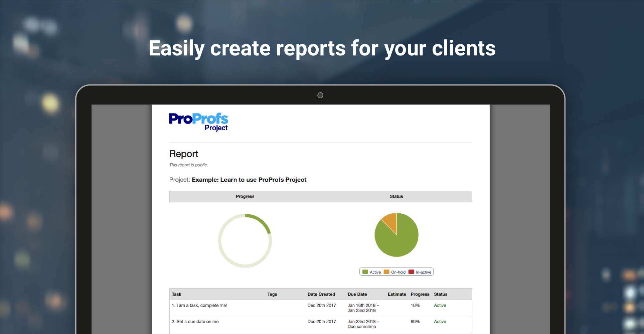Click the Status header above the pie chart
The width and height of the screenshot is (644, 334).
396,196
